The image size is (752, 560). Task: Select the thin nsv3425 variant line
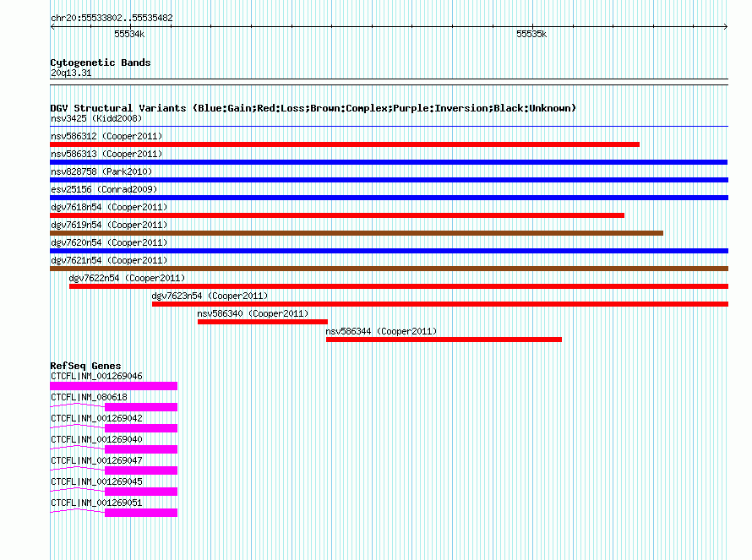(389, 127)
